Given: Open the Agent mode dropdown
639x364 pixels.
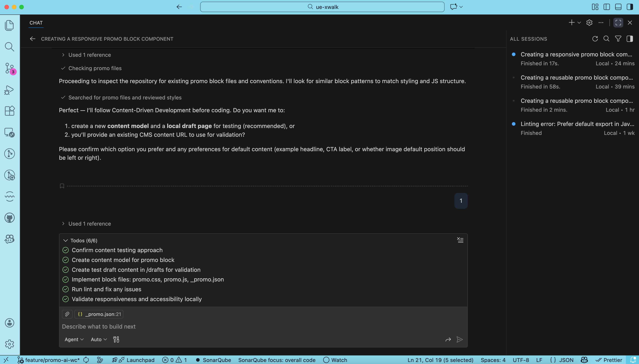Looking at the screenshot, I should coord(74,339).
